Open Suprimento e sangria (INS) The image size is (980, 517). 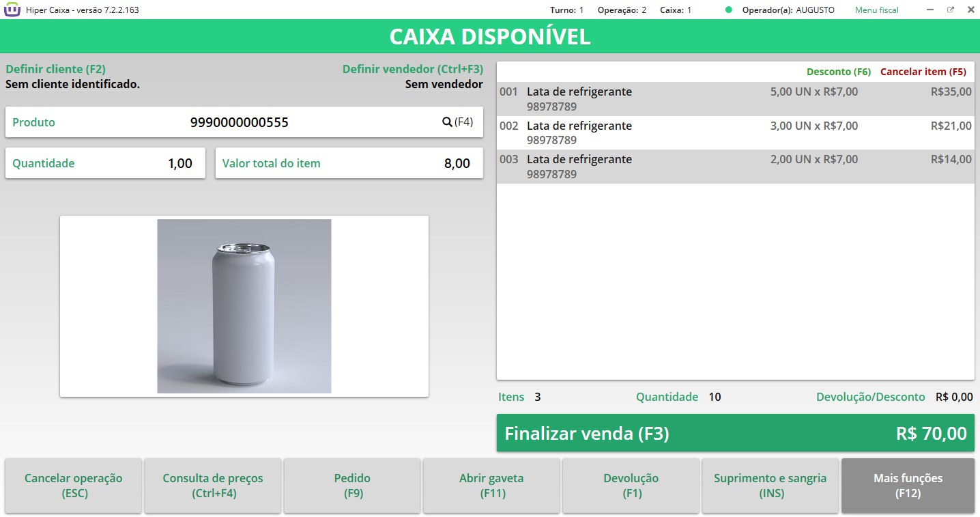coord(770,485)
